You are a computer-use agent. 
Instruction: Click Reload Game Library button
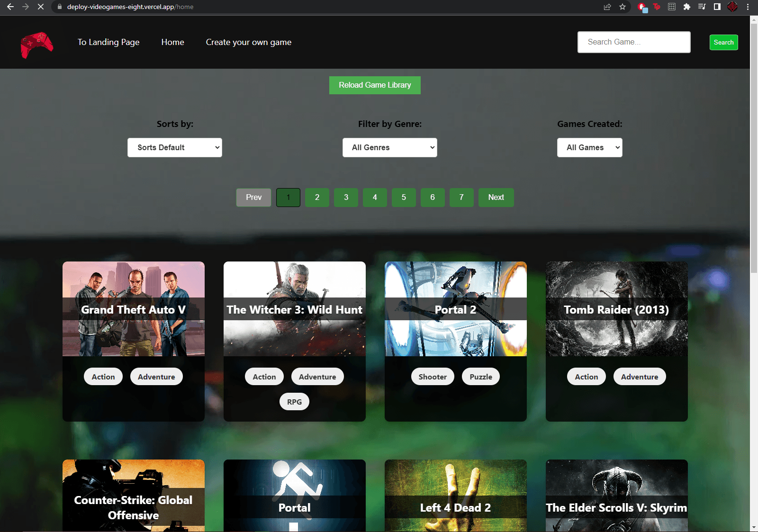[375, 85]
